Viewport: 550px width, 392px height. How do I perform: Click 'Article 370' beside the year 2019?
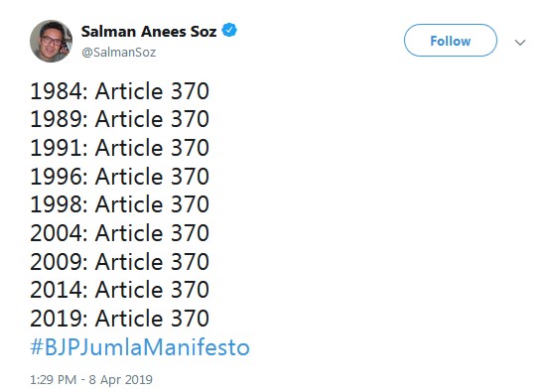click(152, 319)
